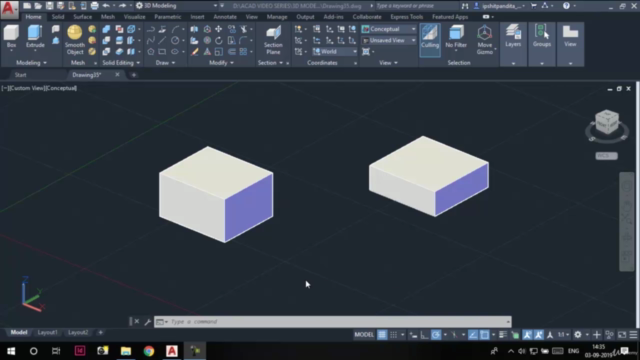Screen dimensions: 640x360
Task: Toggle clean screen icon in status bar
Action: (622, 335)
